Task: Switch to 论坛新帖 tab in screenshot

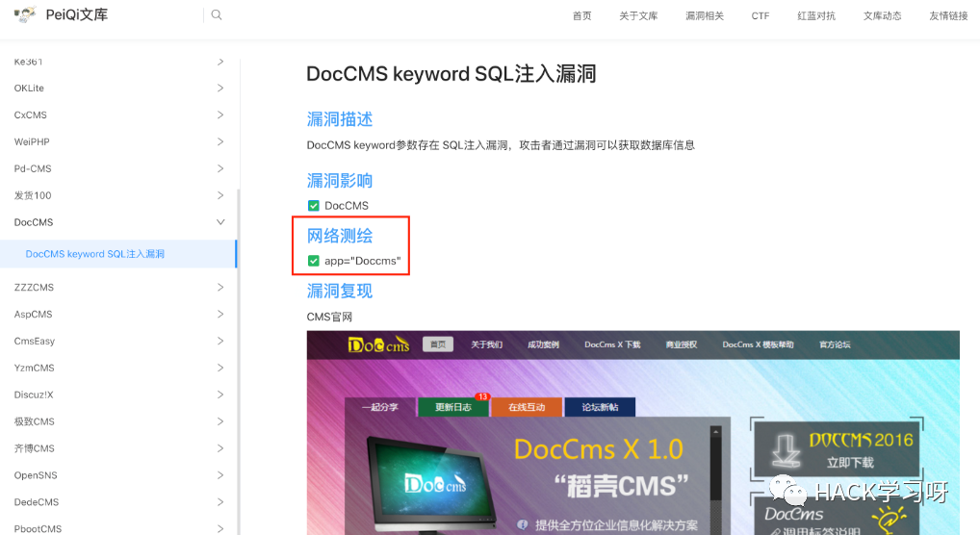Action: tap(600, 407)
